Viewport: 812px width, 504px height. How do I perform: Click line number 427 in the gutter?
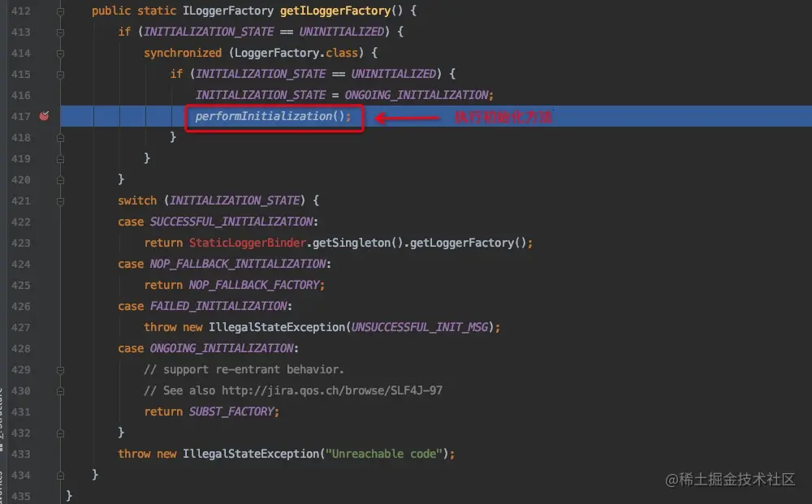(21, 328)
